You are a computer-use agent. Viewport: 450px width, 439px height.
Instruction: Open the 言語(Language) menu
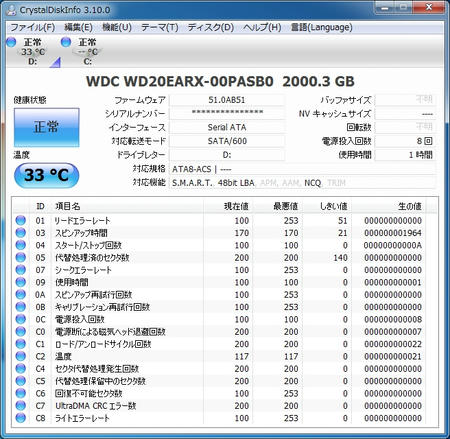coord(321,27)
